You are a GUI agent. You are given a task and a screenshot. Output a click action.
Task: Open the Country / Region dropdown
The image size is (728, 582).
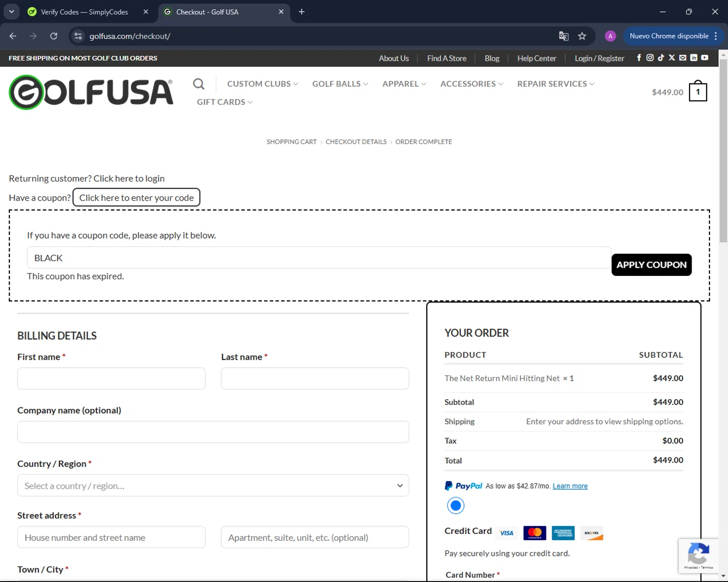click(213, 485)
